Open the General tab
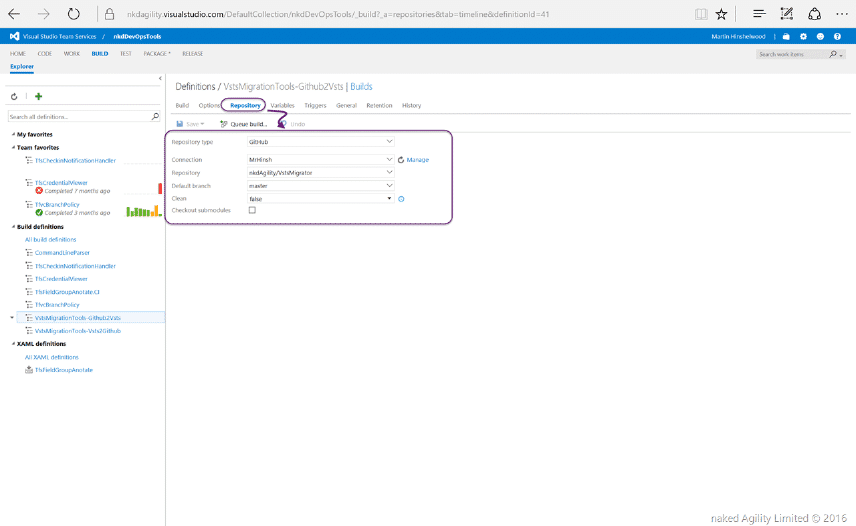This screenshot has height=526, width=856. tap(346, 105)
